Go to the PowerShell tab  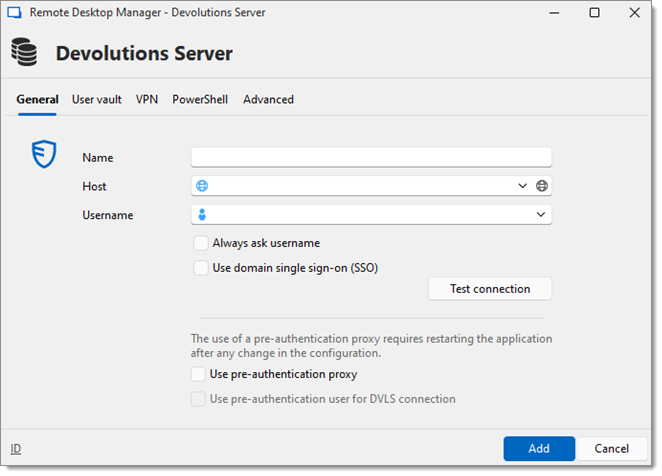[x=200, y=100]
